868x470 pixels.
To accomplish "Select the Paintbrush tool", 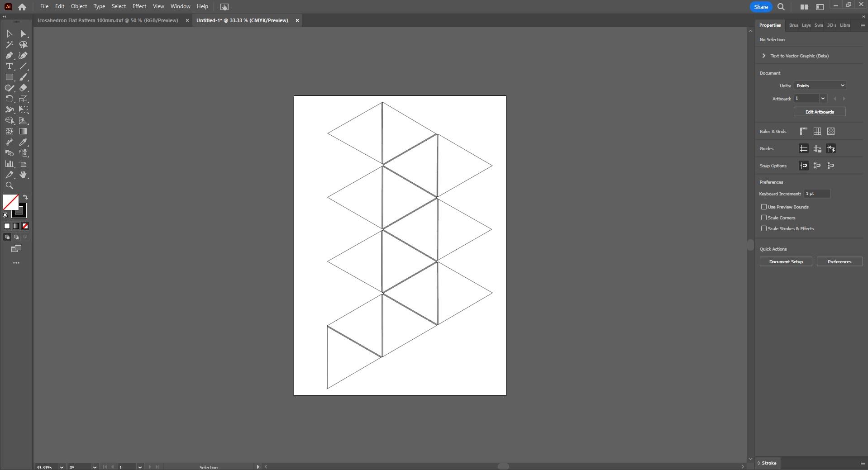I will 24,77.
